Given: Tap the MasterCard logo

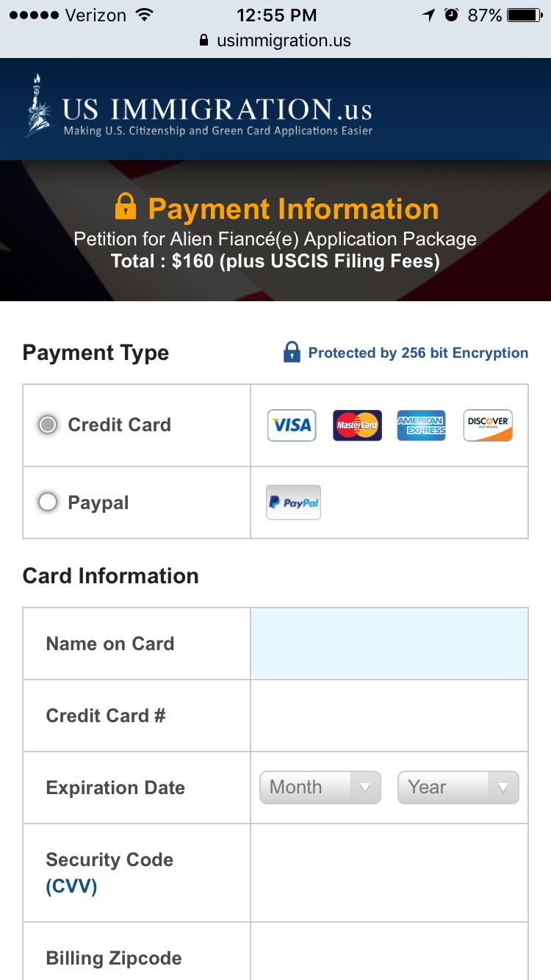Looking at the screenshot, I should 357,425.
